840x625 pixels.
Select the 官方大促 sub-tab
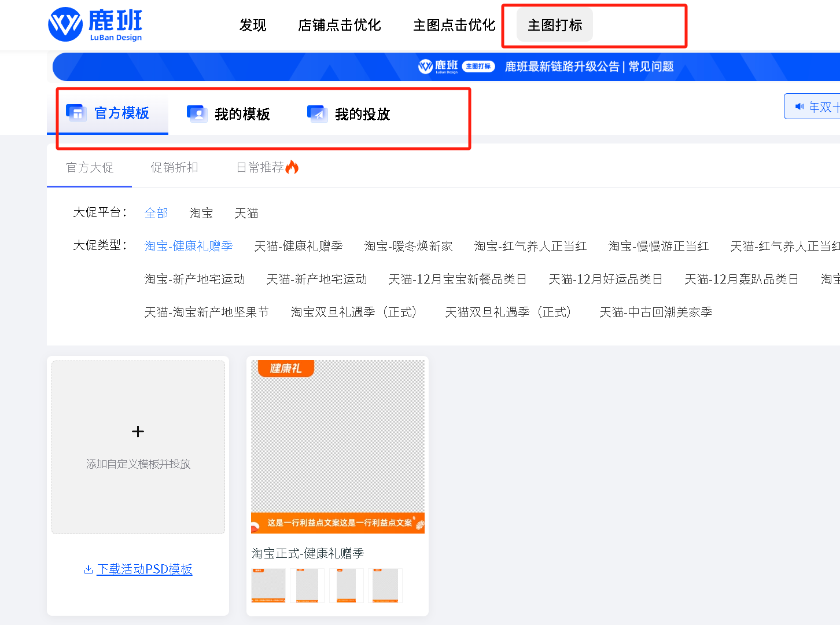(x=90, y=167)
